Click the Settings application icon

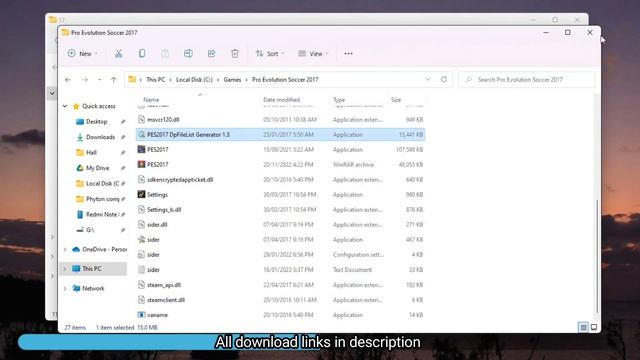[x=141, y=194]
